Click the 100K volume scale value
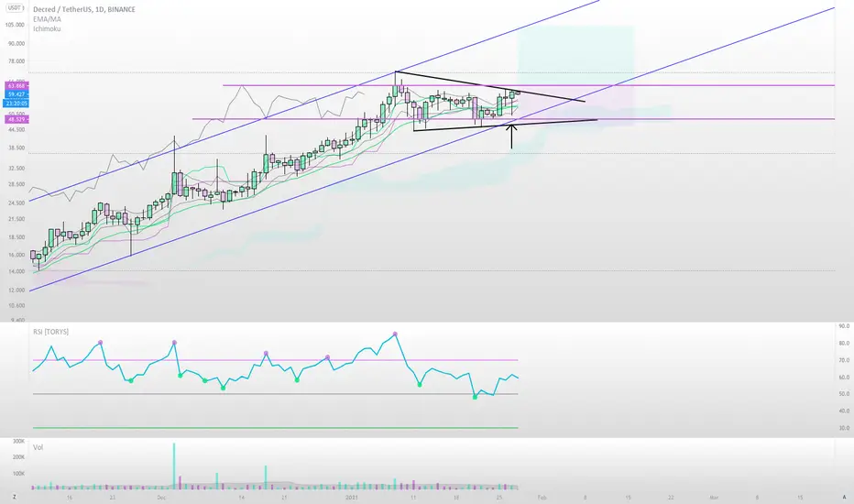The height and width of the screenshot is (504, 854). click(19, 474)
